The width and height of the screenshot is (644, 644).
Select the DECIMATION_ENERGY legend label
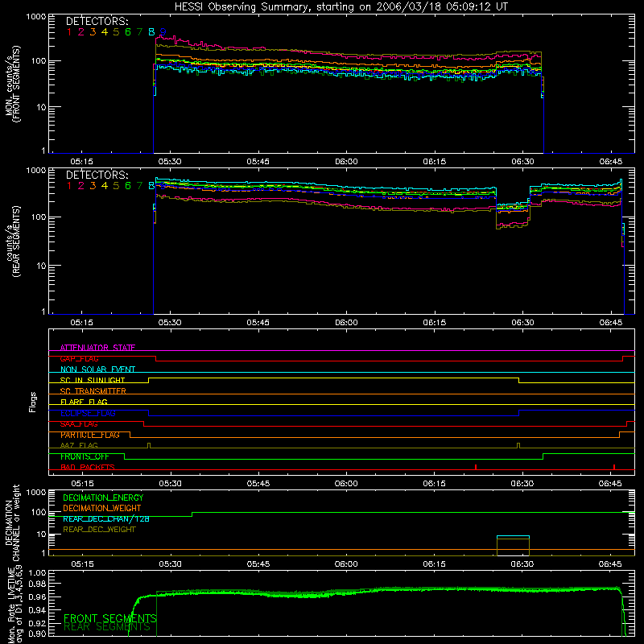[x=103, y=497]
